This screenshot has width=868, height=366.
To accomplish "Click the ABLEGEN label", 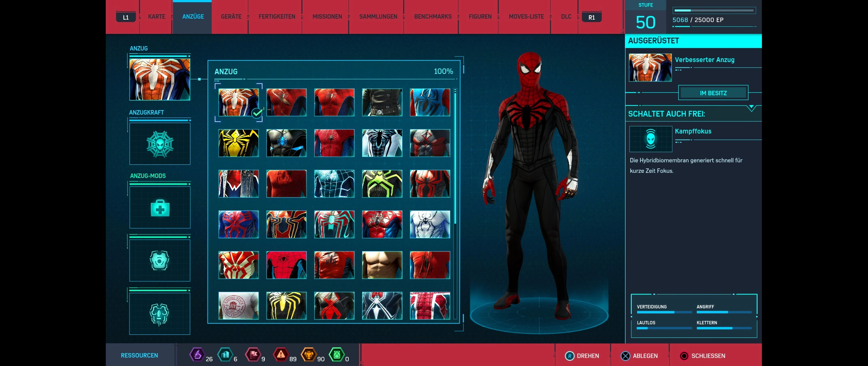I will pos(645,356).
